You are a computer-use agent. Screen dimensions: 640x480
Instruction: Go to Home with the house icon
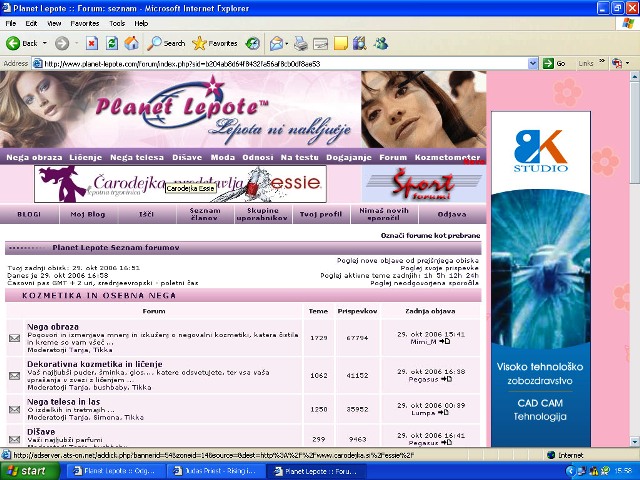pos(131,43)
